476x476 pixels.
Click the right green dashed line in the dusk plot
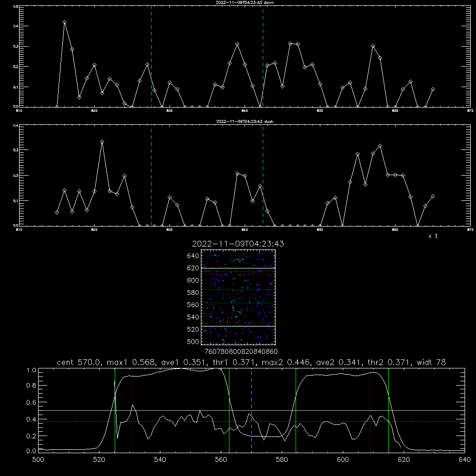point(263,175)
